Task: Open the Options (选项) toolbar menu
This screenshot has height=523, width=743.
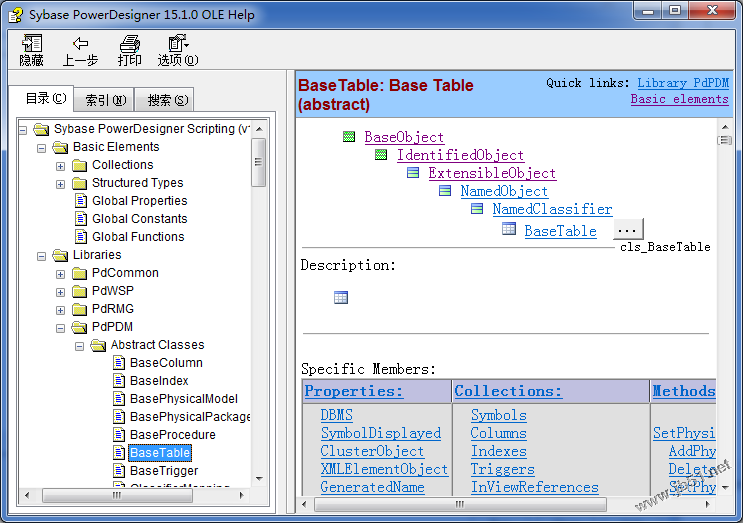Action: (x=178, y=43)
